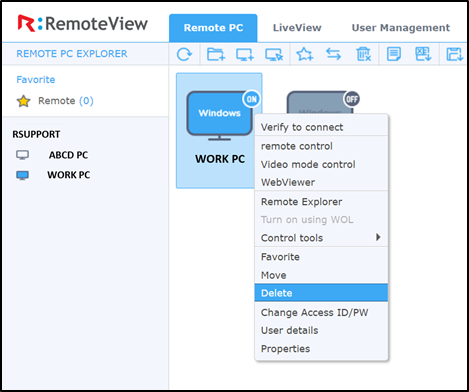
Task: Choose Favorite from the context menu
Action: [321, 257]
